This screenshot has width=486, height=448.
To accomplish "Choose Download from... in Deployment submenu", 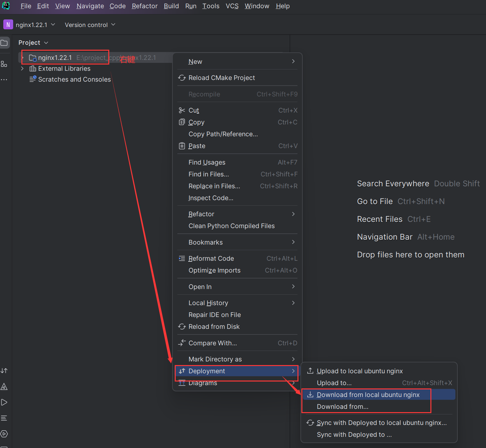I will (x=379, y=407).
